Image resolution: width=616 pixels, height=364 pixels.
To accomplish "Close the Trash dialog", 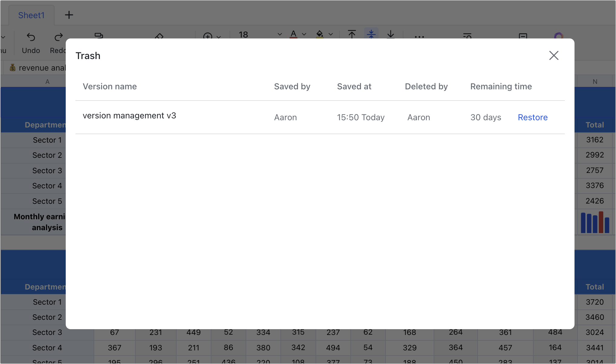I will [x=554, y=55].
